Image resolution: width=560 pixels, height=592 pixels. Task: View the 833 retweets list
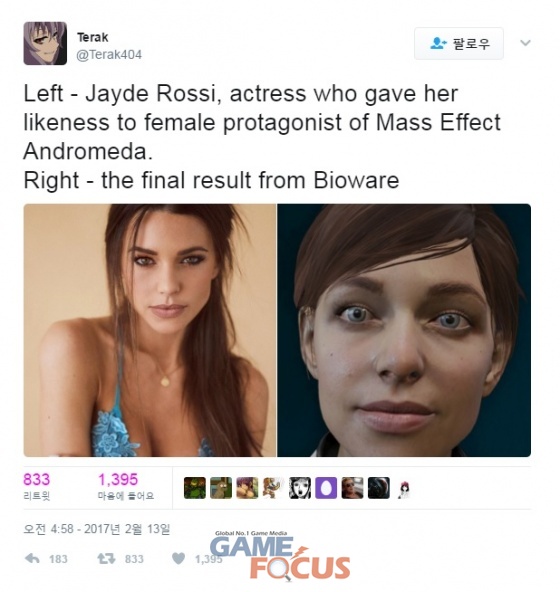(37, 487)
